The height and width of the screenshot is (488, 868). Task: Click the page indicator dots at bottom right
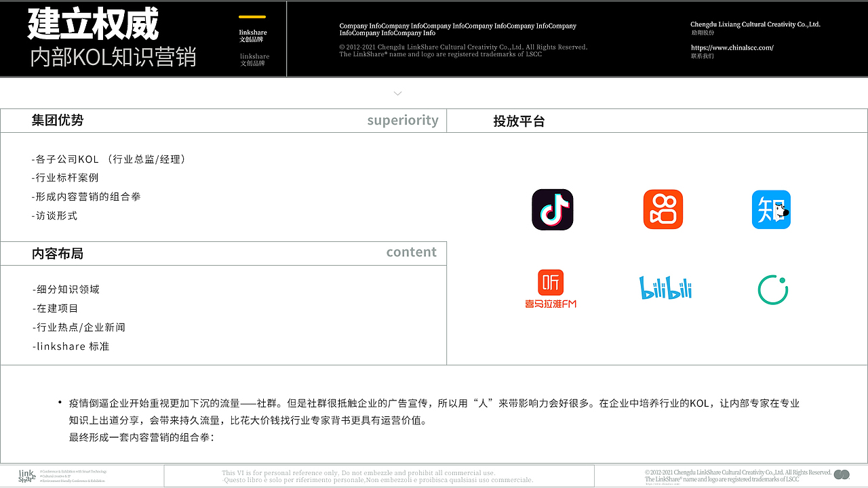842,476
